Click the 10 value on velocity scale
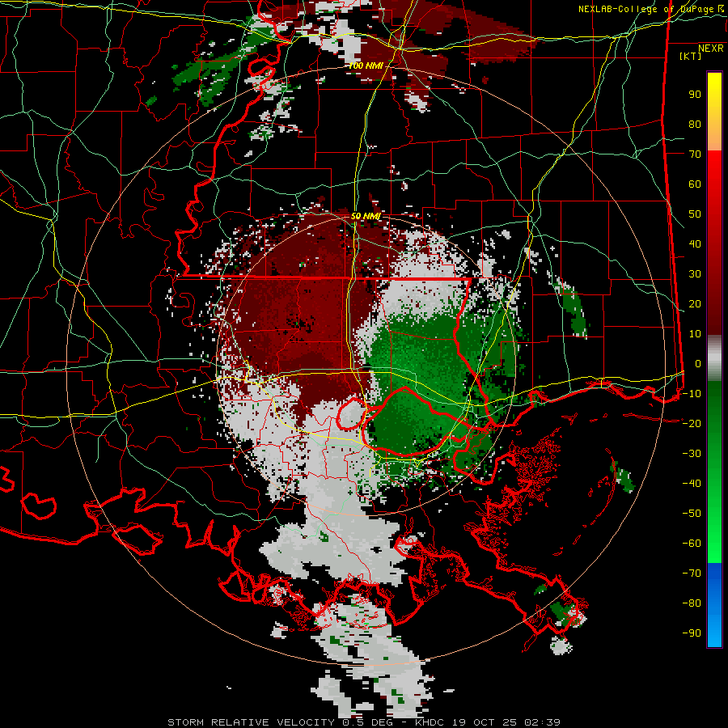This screenshot has width=728, height=728. [695, 334]
